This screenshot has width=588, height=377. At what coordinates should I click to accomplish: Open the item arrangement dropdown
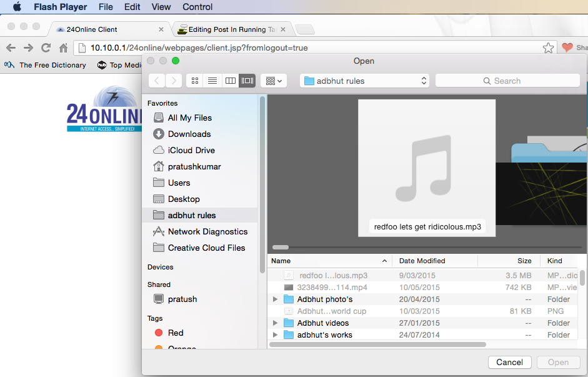coord(273,81)
